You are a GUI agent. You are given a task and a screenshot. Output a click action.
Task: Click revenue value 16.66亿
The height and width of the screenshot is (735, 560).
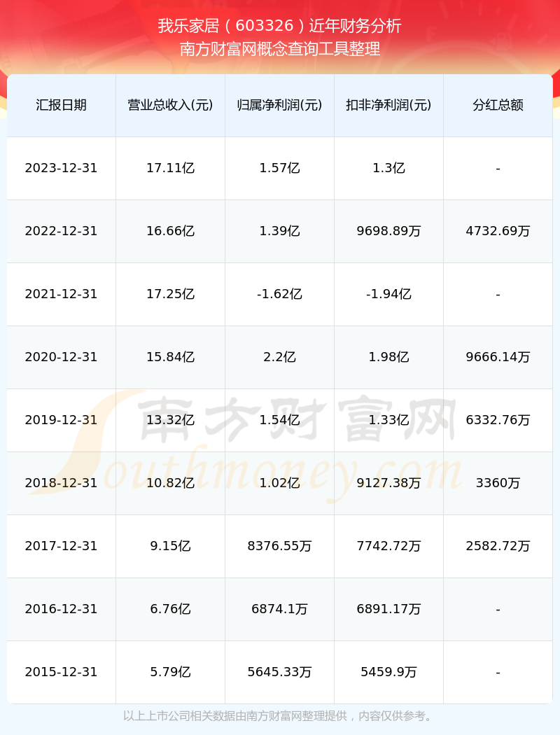(171, 231)
